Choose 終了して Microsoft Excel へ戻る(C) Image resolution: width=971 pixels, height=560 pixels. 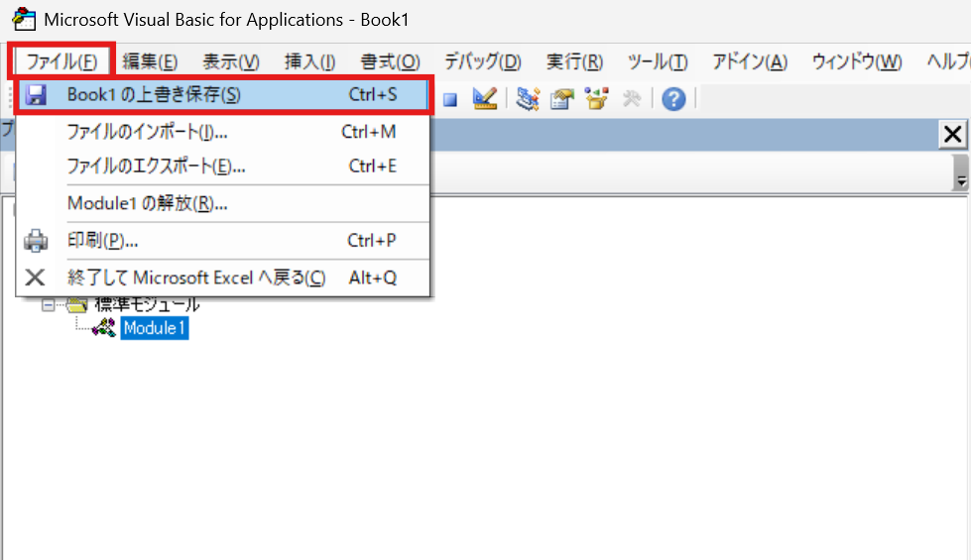click(x=223, y=278)
